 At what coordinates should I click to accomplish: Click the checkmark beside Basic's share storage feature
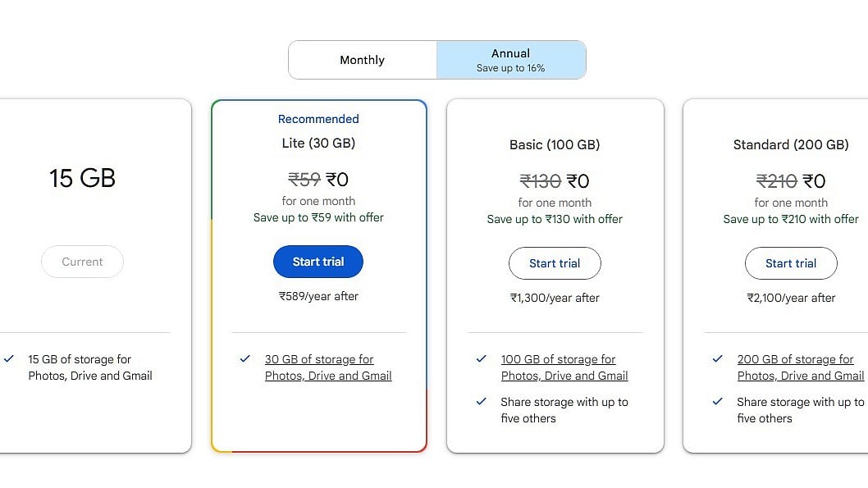tap(480, 401)
